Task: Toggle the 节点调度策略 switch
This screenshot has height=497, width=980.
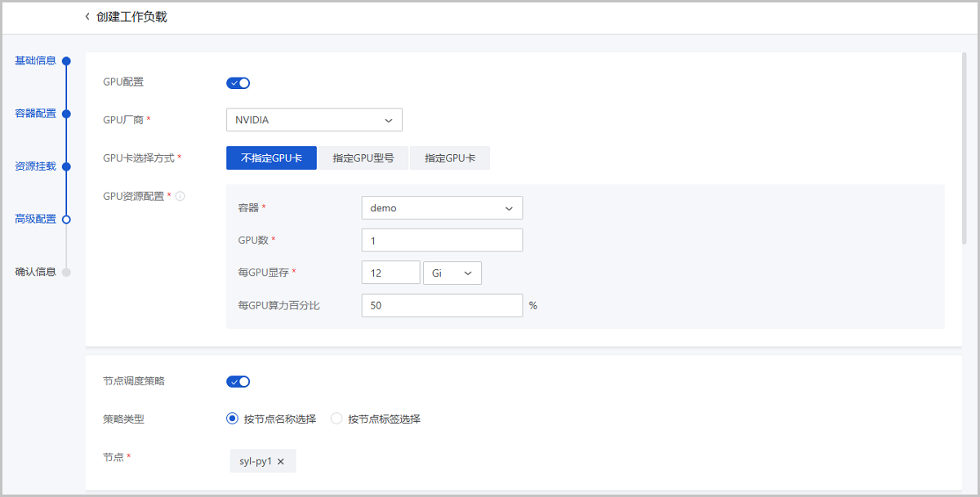Action: point(238,381)
